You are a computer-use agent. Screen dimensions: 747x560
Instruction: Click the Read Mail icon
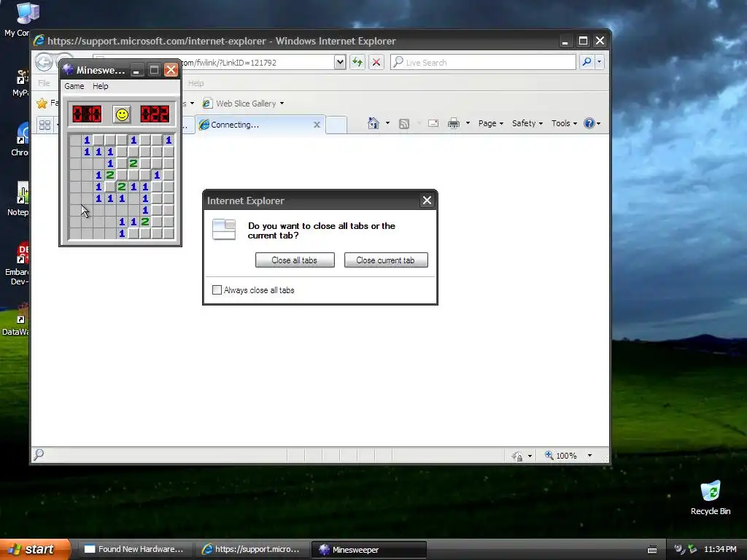(433, 124)
